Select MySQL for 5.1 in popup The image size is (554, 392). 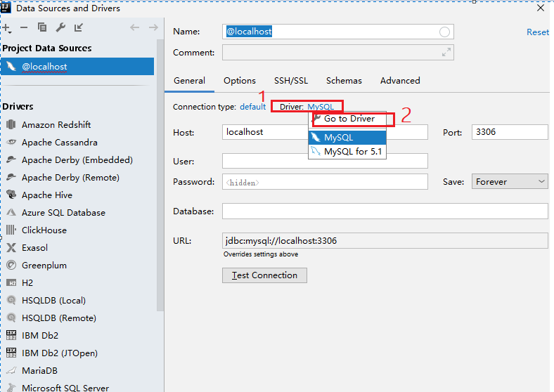[x=347, y=152]
